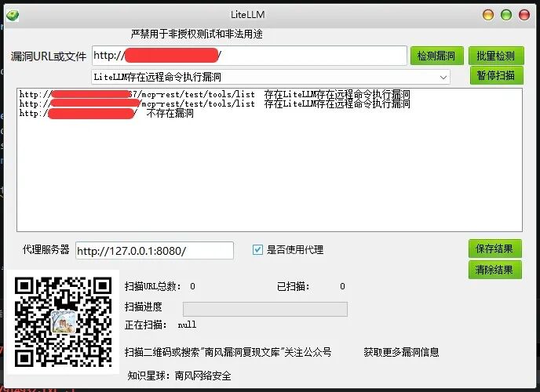Click the green maximize window button

coord(506,15)
